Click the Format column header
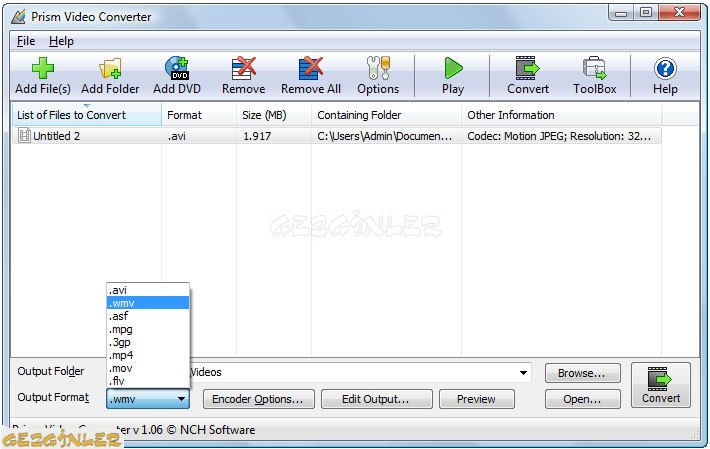Image resolution: width=710 pixels, height=449 pixels. [199, 115]
